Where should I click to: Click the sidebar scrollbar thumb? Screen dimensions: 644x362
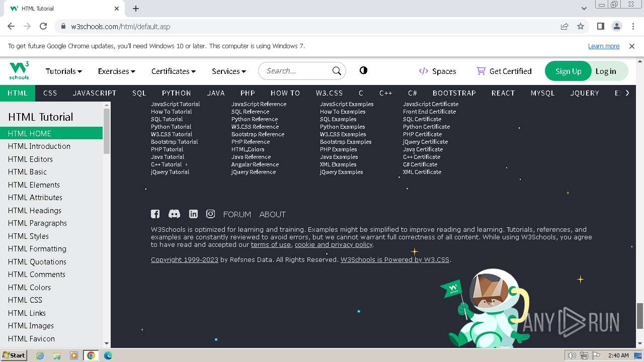[x=107, y=131]
